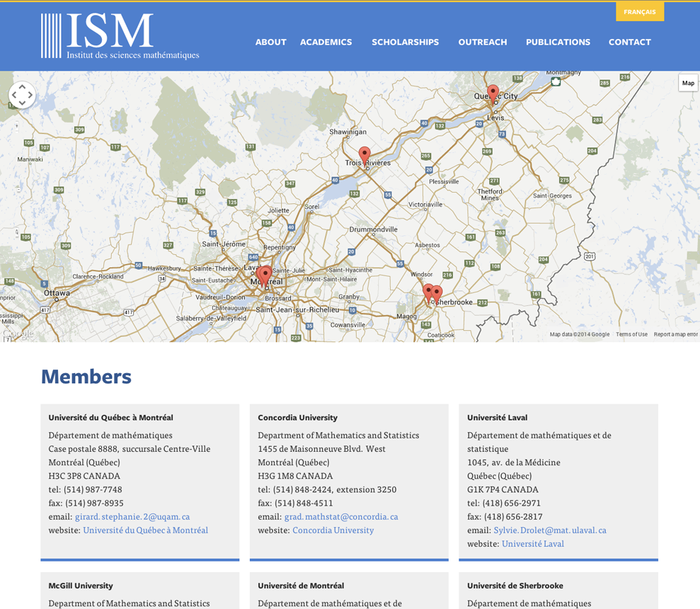Click 'tel: (514) 987-7748' text
Viewport: 700px width, 609px height.
[85, 490]
